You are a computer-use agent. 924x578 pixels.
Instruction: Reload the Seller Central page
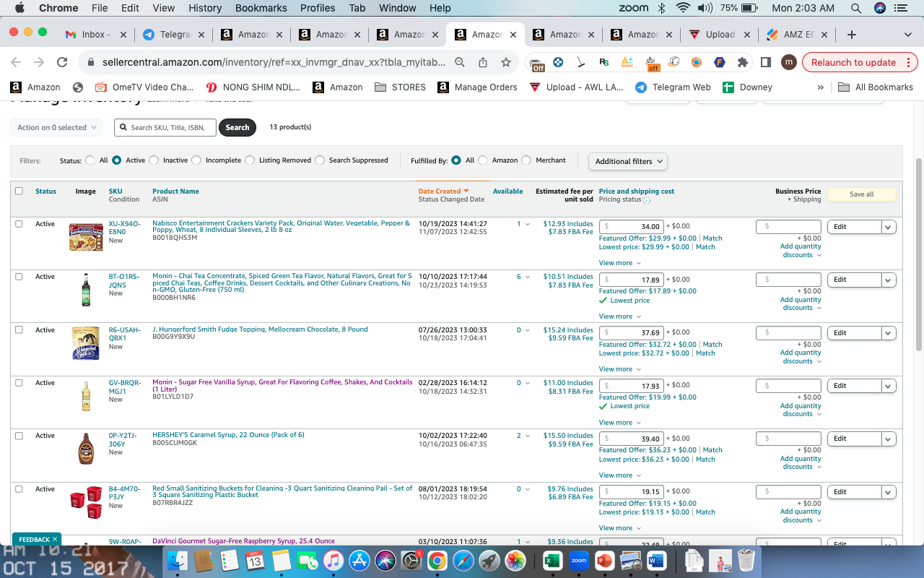62,62
